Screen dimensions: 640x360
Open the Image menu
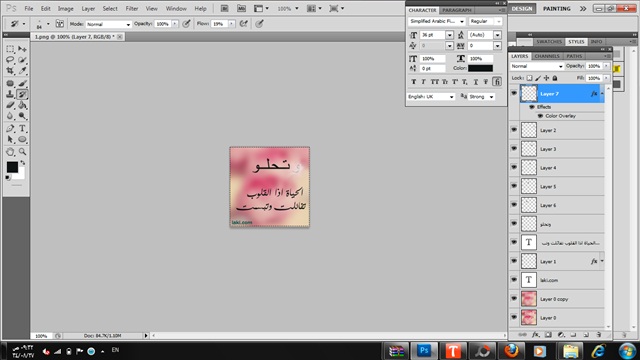(x=65, y=8)
